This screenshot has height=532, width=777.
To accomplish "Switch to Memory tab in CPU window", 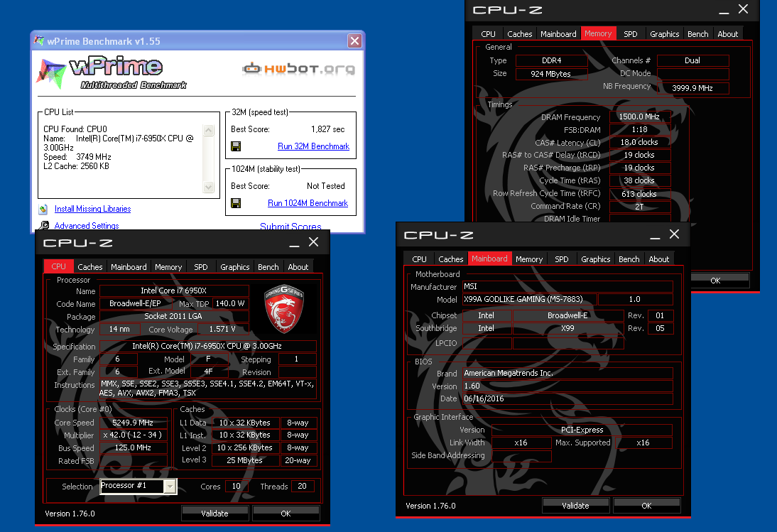I will 168,266.
